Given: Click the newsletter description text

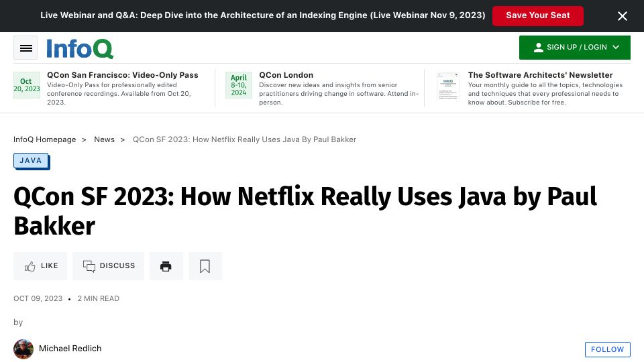Looking at the screenshot, I should pos(545,94).
